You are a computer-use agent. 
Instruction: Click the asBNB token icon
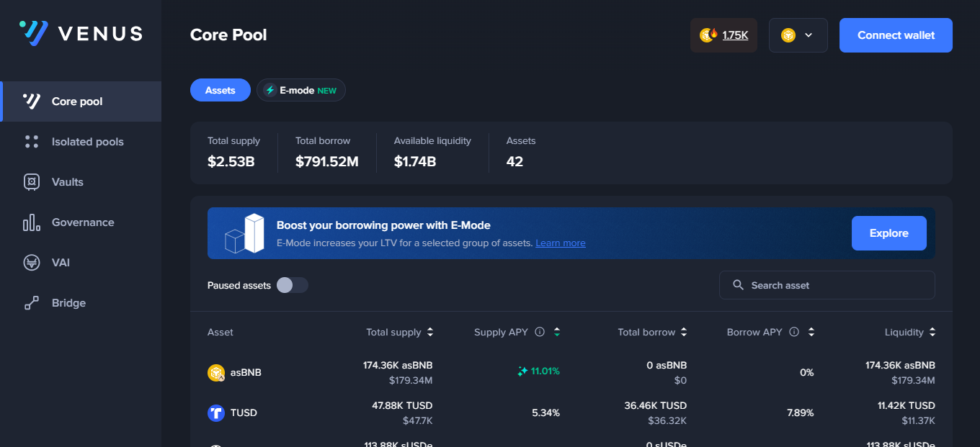[x=216, y=373]
